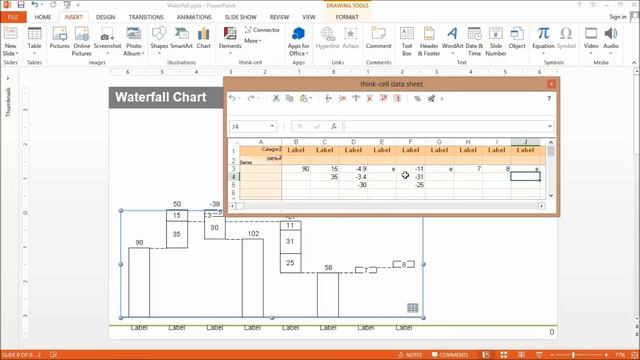Screen dimensions: 640x360
Task: Insert Date & Time
Action: pos(474,41)
